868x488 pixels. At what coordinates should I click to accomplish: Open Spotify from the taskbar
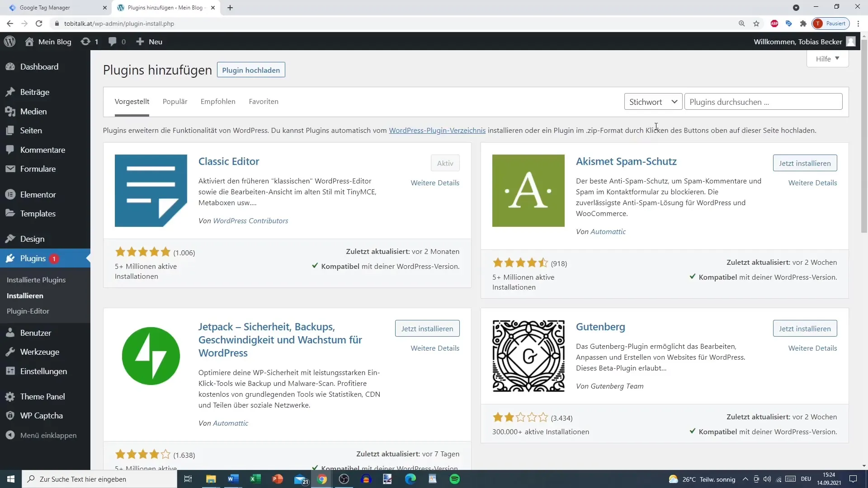click(x=455, y=479)
